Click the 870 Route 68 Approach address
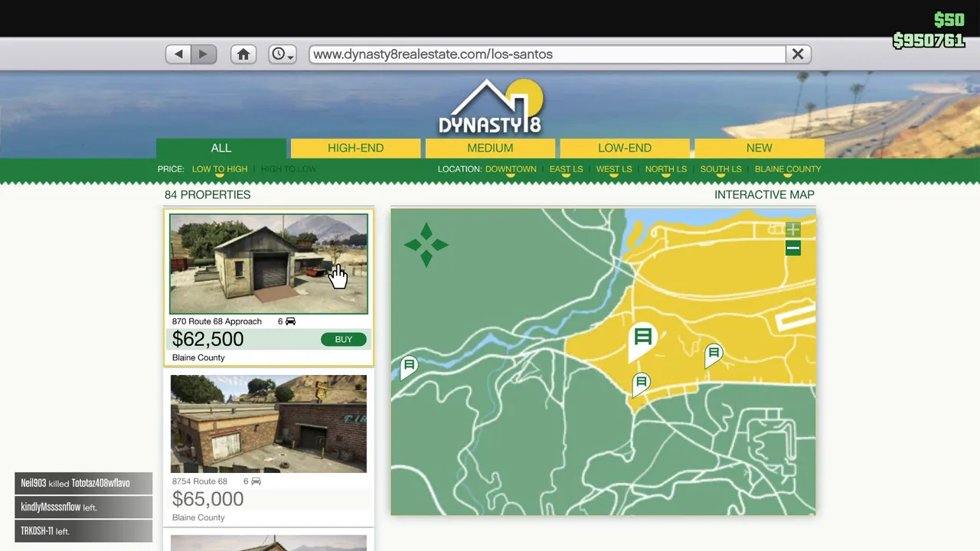The image size is (980, 551). pyautogui.click(x=217, y=321)
